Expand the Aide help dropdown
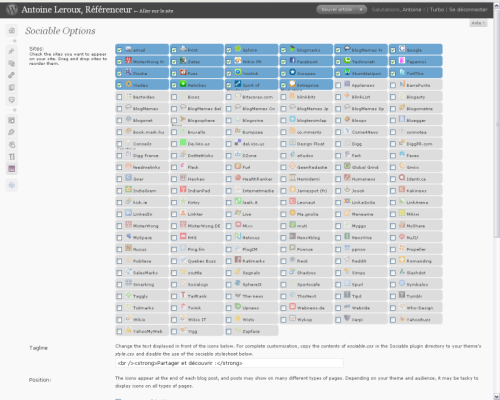Viewport: 500px width, 400px height. click(478, 23)
